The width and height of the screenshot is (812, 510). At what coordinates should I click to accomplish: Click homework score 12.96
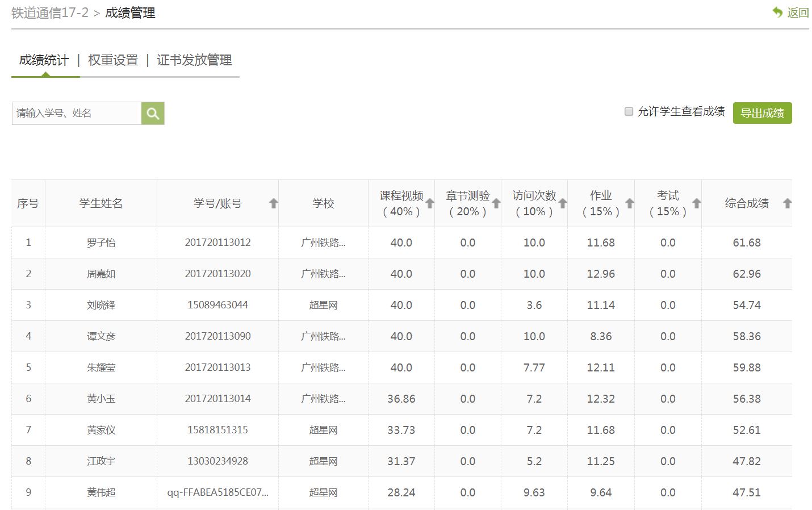point(601,274)
